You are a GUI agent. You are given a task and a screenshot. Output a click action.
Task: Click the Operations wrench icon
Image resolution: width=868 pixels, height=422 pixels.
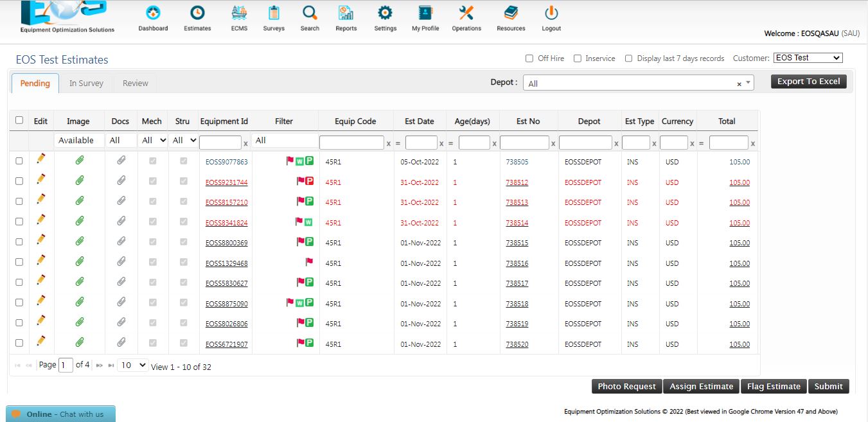point(466,14)
